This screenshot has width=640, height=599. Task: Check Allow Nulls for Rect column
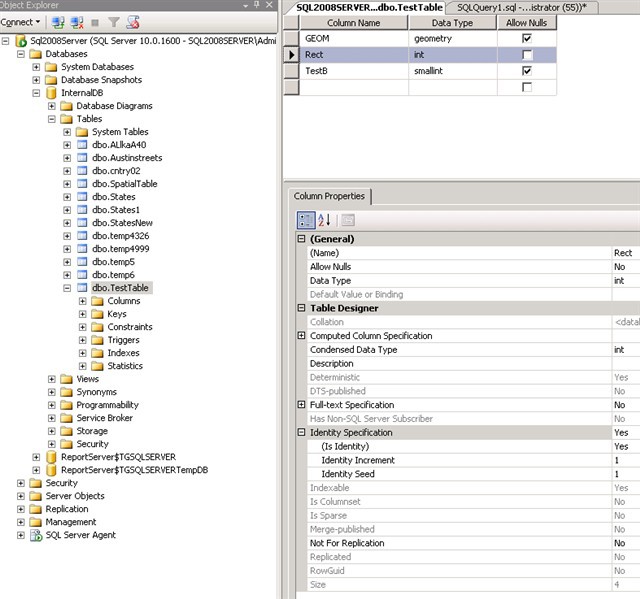(526, 55)
